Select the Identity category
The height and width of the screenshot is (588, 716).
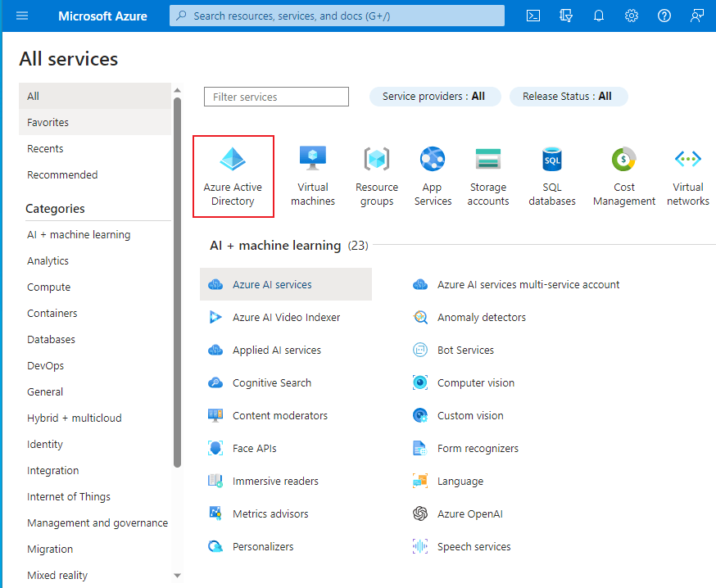coord(45,445)
